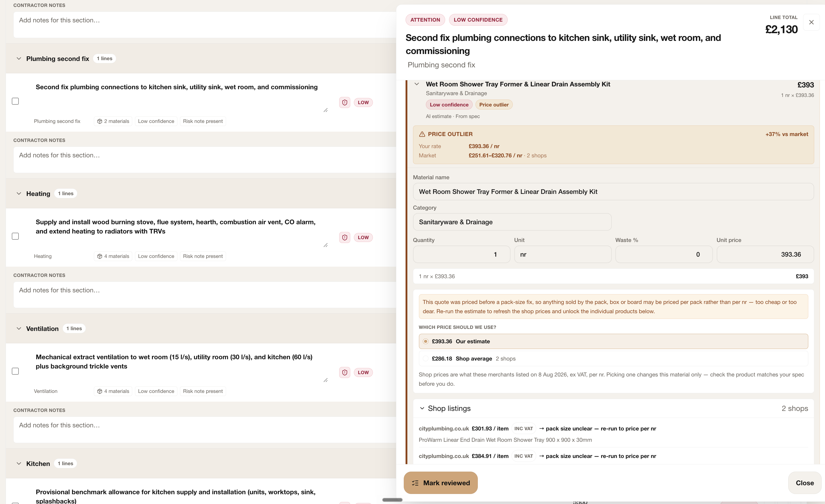Click contractor notes box below ventilation line
825x504 pixels.
coord(204,430)
